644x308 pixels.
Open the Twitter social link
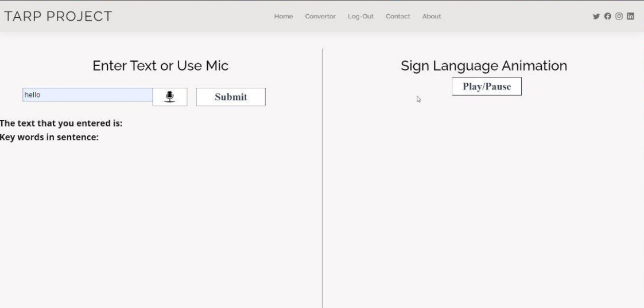(596, 16)
